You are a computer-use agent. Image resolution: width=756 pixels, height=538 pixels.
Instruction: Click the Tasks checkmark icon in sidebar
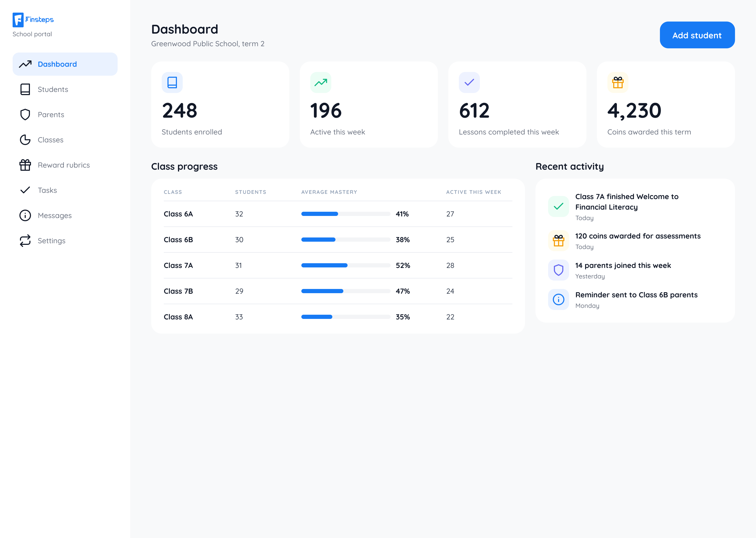point(25,190)
